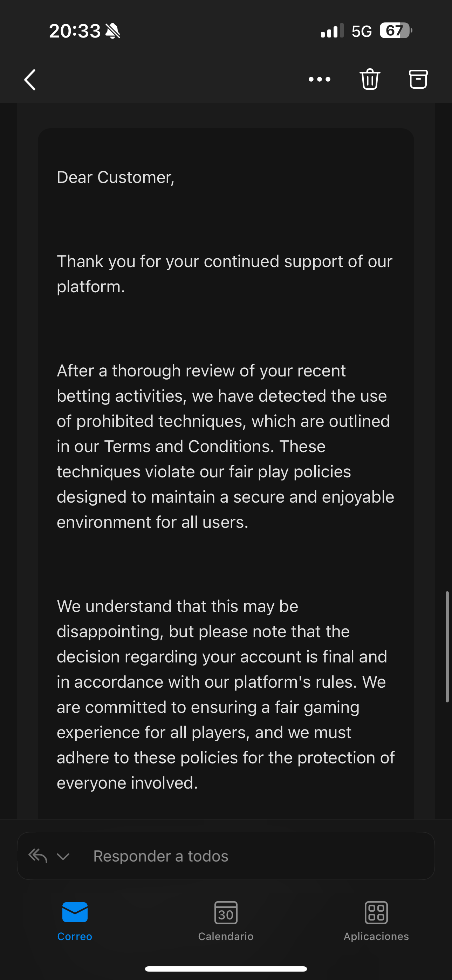This screenshot has height=980, width=452.
Task: Tap the 'Thank you for your continued support' paragraph
Action: [x=225, y=274]
